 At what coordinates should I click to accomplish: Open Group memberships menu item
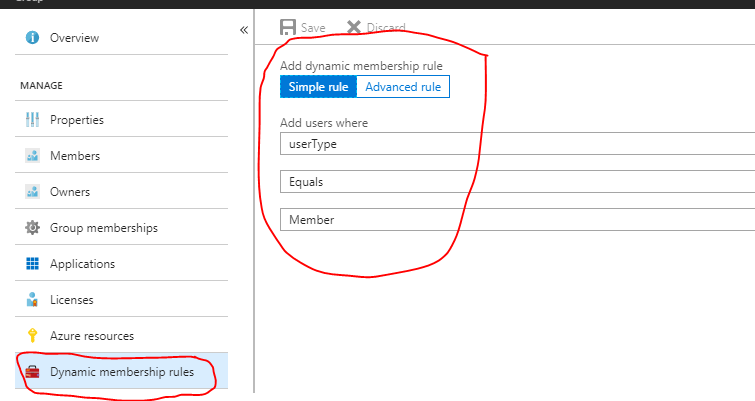pos(104,228)
